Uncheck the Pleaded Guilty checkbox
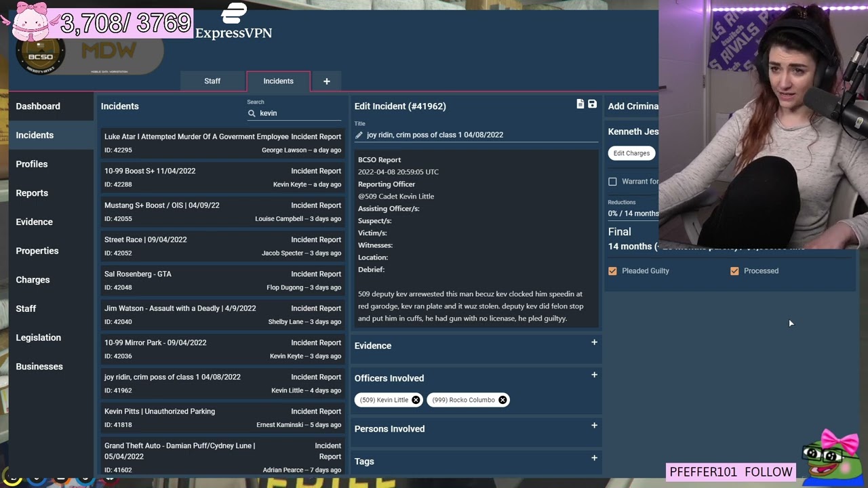The image size is (868, 488). (x=612, y=271)
